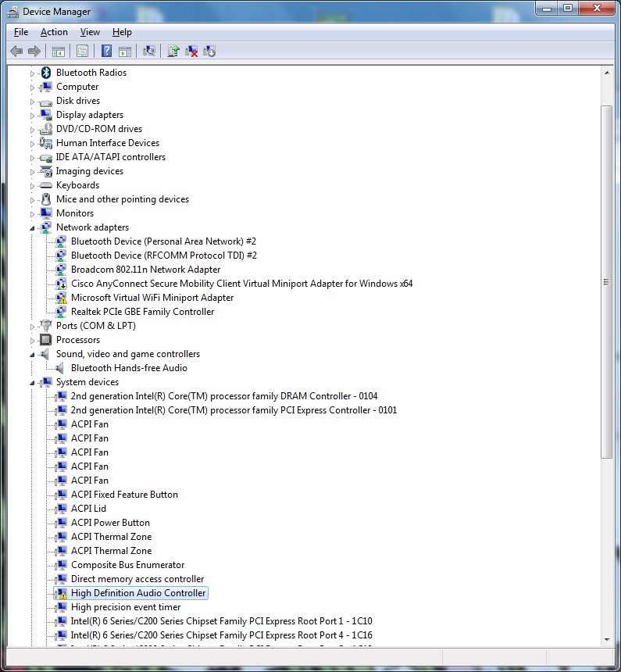Open the File menu

(21, 32)
